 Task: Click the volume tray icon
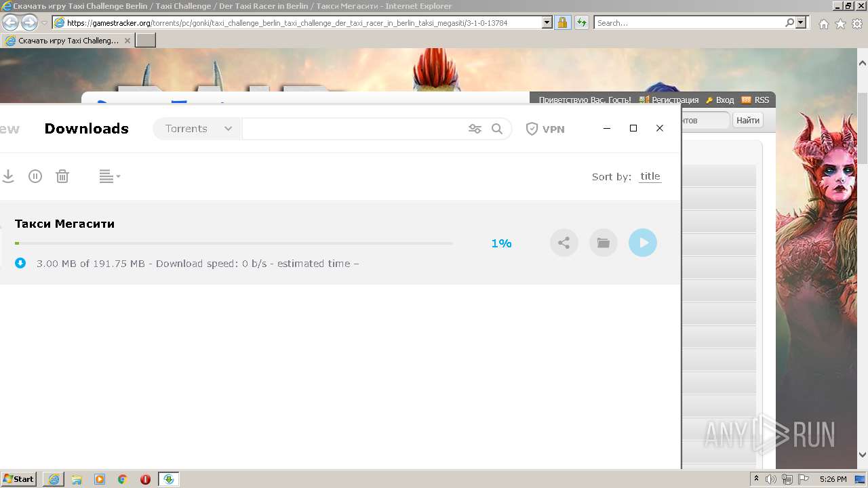coord(771,479)
